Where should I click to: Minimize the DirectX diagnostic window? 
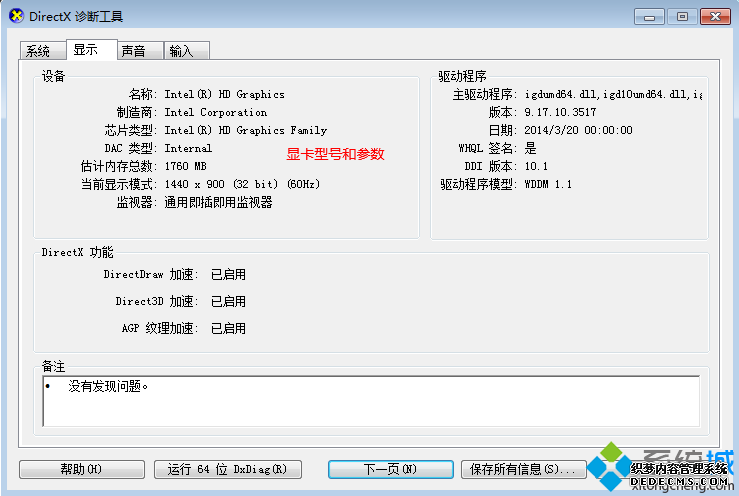coord(649,17)
